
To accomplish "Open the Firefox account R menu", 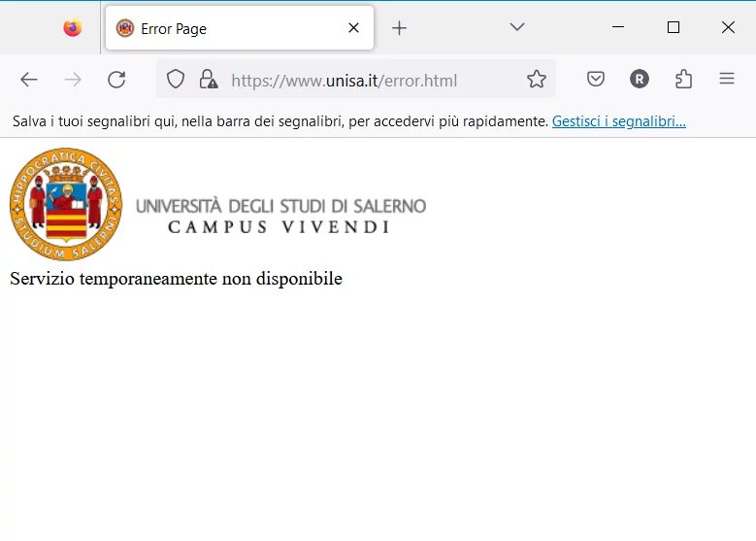I will point(639,80).
